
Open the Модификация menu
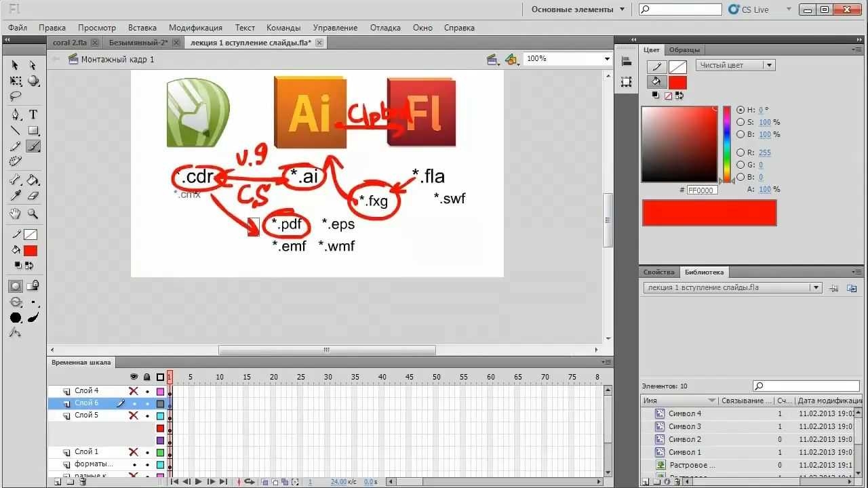pos(195,28)
